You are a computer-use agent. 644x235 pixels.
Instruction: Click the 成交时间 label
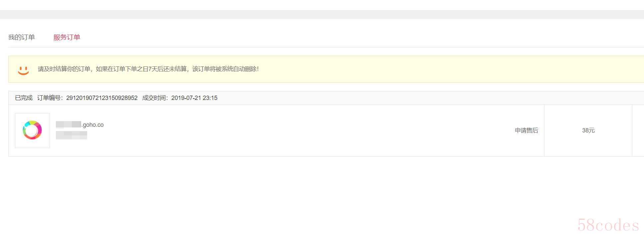pos(155,98)
